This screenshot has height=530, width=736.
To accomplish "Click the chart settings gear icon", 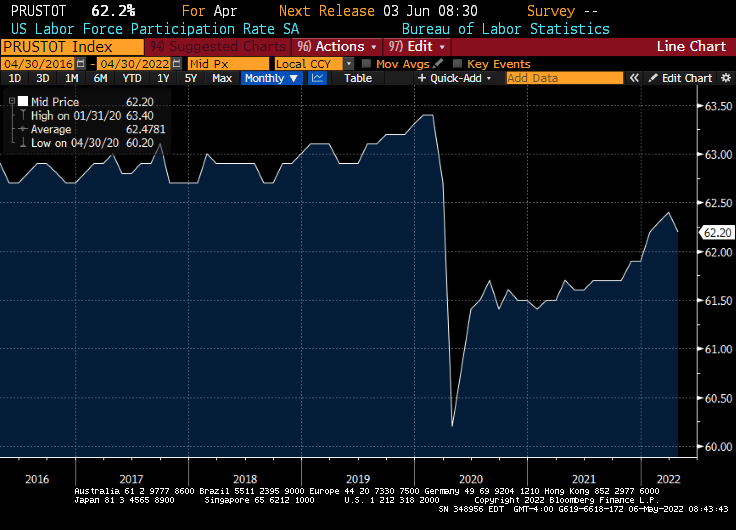I will [725, 78].
